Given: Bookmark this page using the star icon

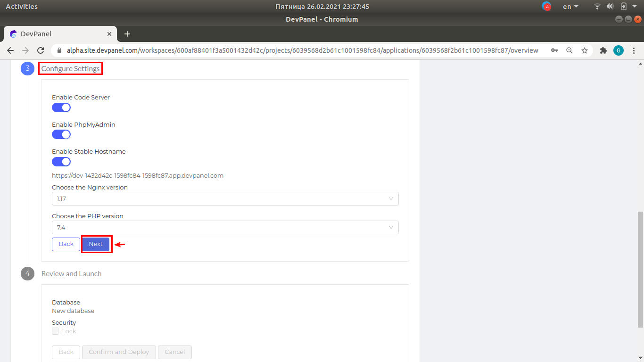Looking at the screenshot, I should pos(585,50).
